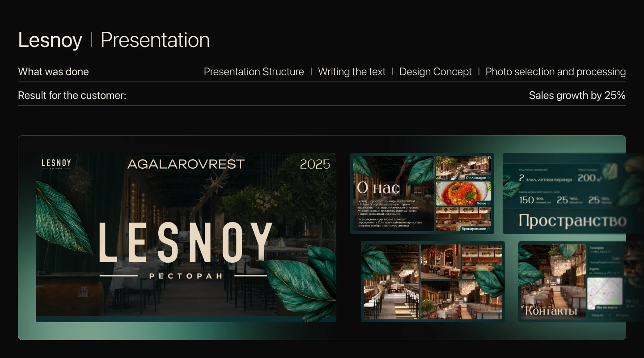Screen dimensions: 644x358
Task: Select the 'What was done' label
Action: coord(53,72)
